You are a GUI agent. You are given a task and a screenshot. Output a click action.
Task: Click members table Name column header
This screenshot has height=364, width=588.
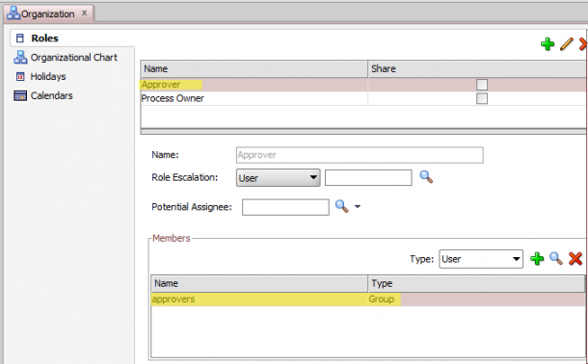(259, 283)
